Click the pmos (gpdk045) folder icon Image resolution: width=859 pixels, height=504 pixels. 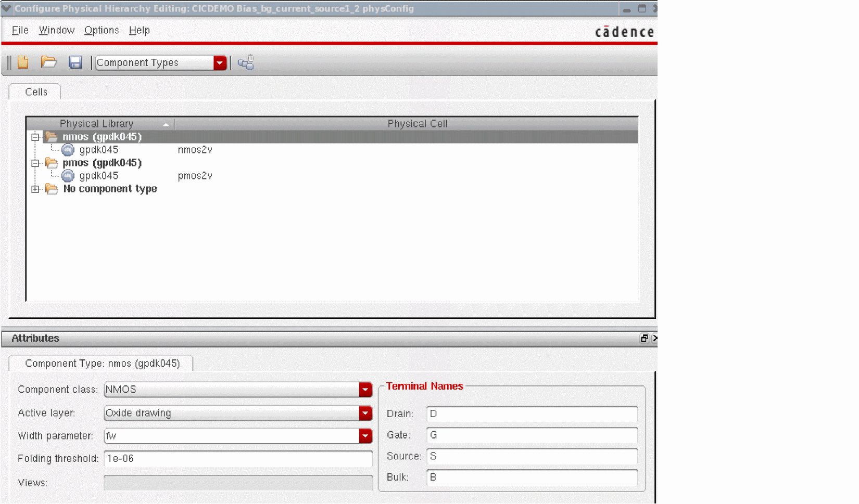point(52,163)
